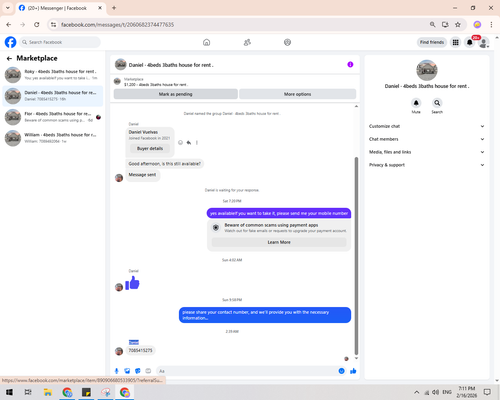Attach a photo or file
This screenshot has height=400, width=500.
127,371
